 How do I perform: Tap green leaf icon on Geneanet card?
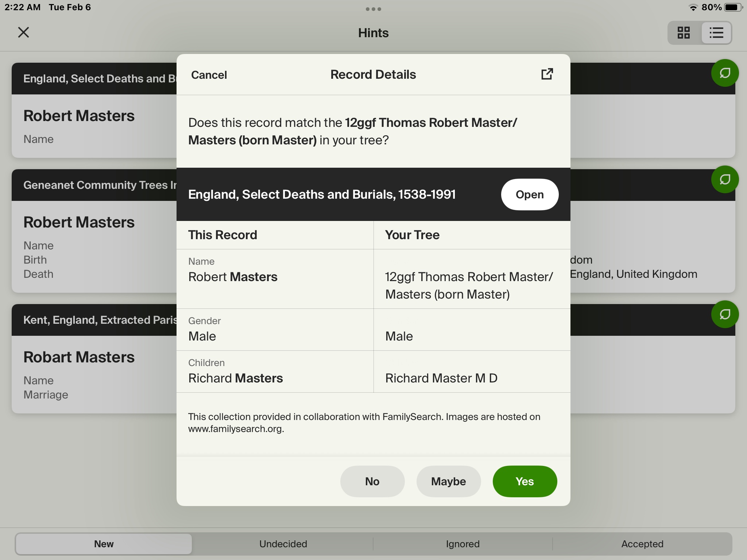click(725, 179)
